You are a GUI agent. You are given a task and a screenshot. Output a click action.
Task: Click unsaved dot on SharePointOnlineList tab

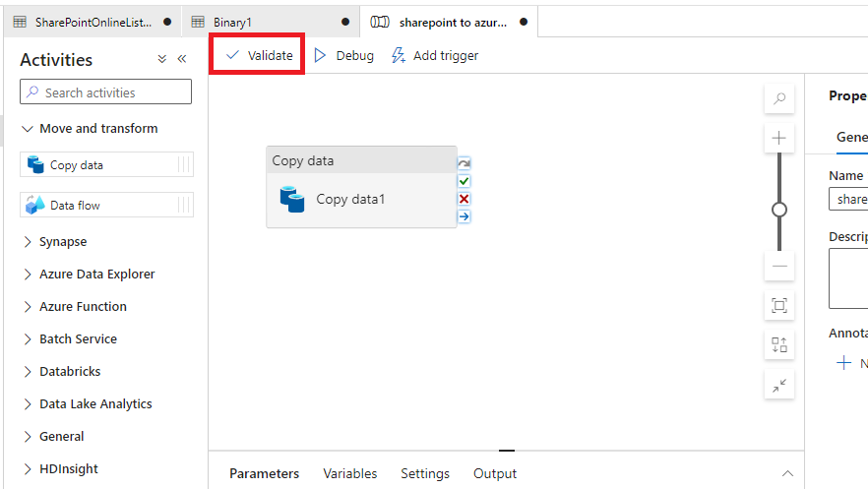167,22
